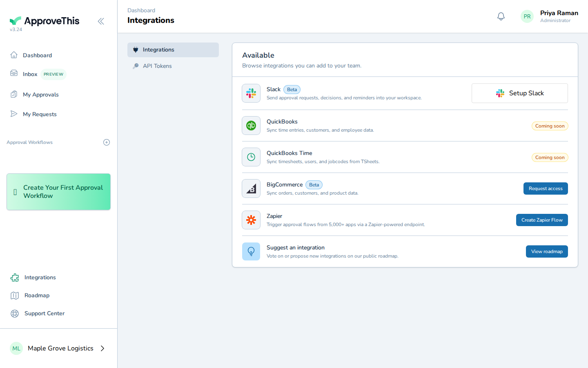This screenshot has height=368, width=588.
Task: Click the lightbulb Suggest an integration icon
Action: [251, 251]
